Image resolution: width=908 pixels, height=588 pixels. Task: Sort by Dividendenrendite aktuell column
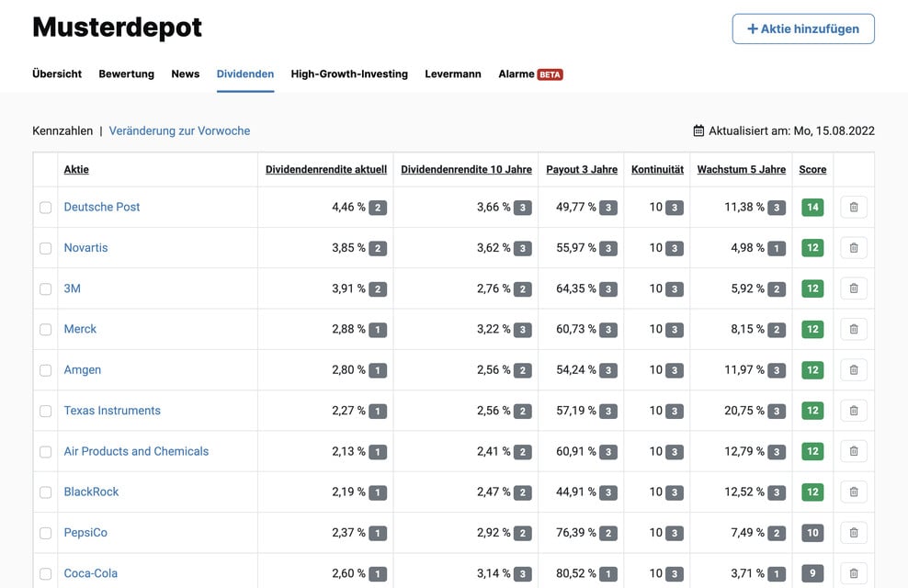326,170
